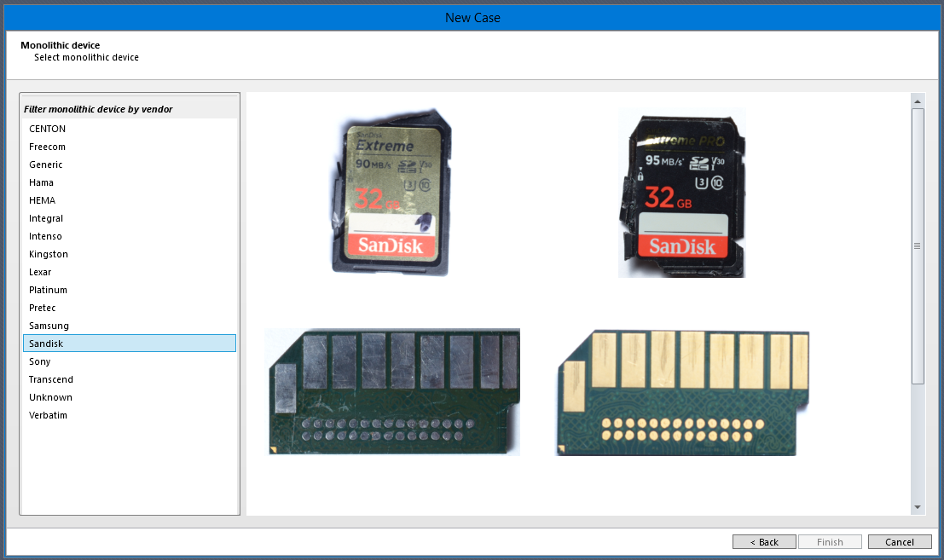Go back with the Back button
Viewport: 944px width, 560px height.
coord(764,542)
